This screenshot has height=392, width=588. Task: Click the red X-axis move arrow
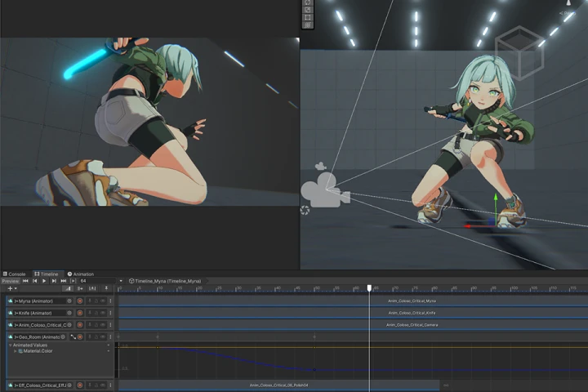point(468,226)
